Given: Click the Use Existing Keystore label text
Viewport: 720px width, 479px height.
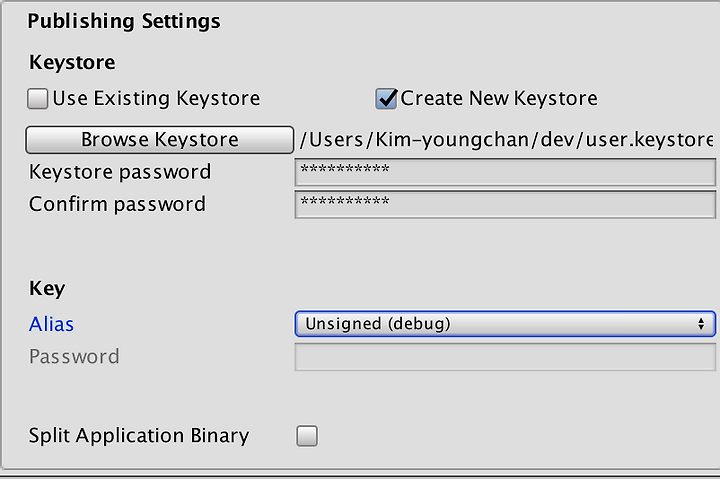Looking at the screenshot, I should click(156, 99).
